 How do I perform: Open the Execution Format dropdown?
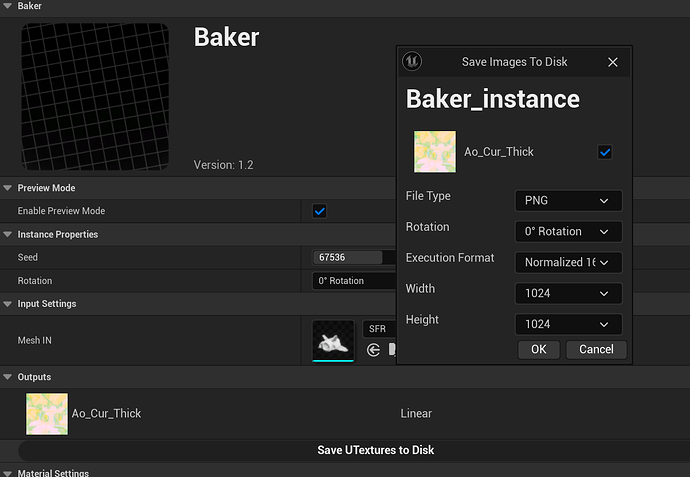coord(568,262)
